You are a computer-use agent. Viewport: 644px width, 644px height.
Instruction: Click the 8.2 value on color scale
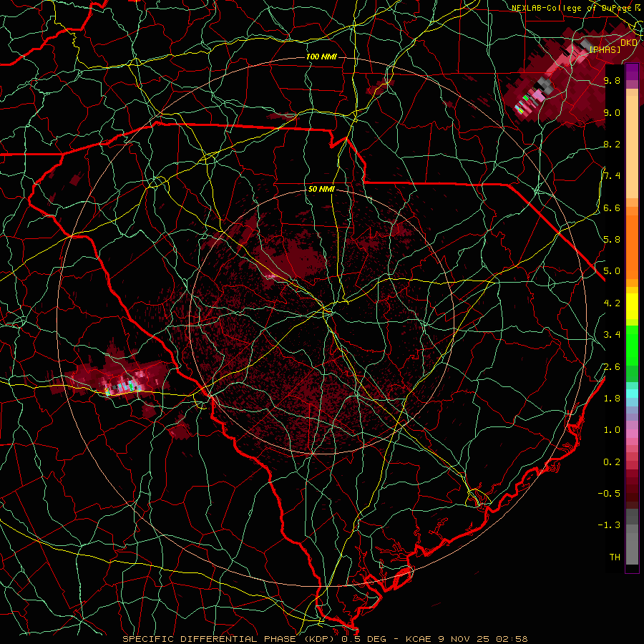tap(612, 144)
